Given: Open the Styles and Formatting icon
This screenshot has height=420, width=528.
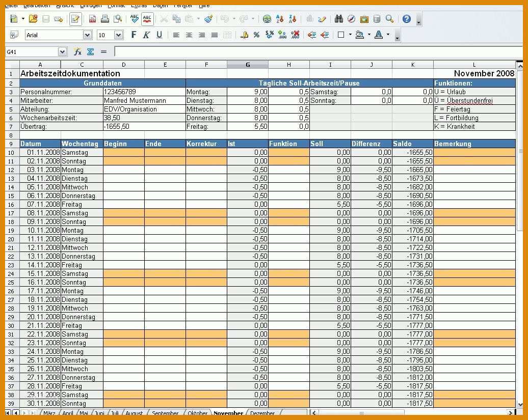Looking at the screenshot, I should [x=14, y=35].
